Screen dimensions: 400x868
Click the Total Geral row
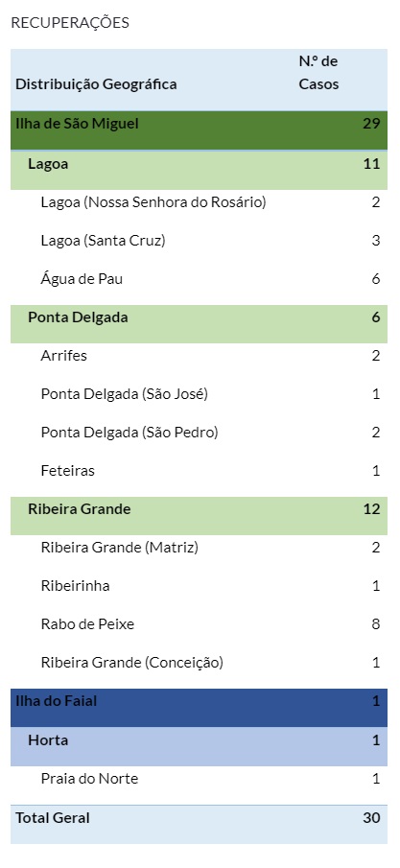pos(199,824)
